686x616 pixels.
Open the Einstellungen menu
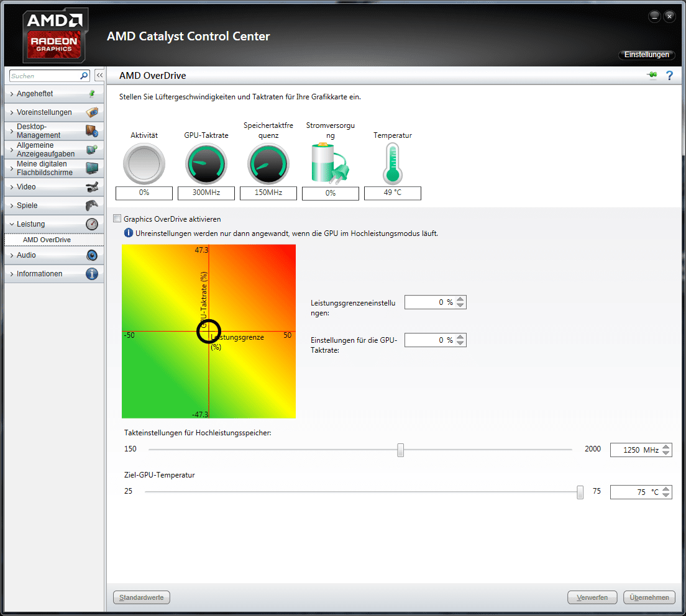(x=647, y=55)
